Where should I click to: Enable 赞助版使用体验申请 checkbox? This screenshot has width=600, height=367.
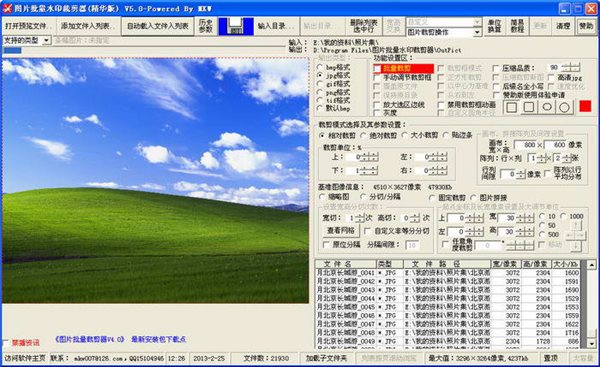coord(496,95)
